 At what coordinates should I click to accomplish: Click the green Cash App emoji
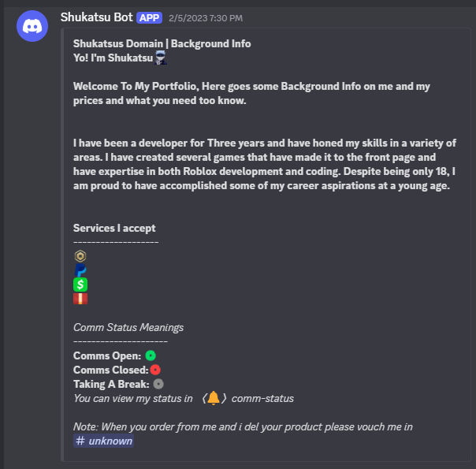[x=80, y=285]
